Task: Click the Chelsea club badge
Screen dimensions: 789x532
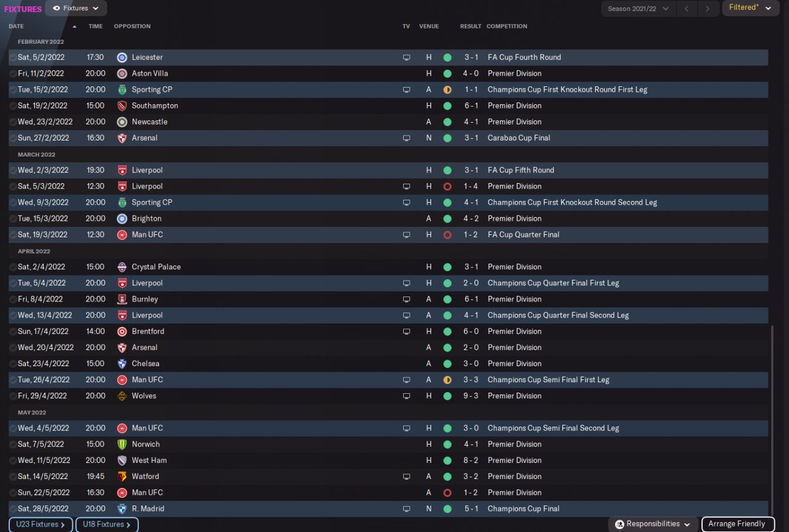Action: click(122, 364)
